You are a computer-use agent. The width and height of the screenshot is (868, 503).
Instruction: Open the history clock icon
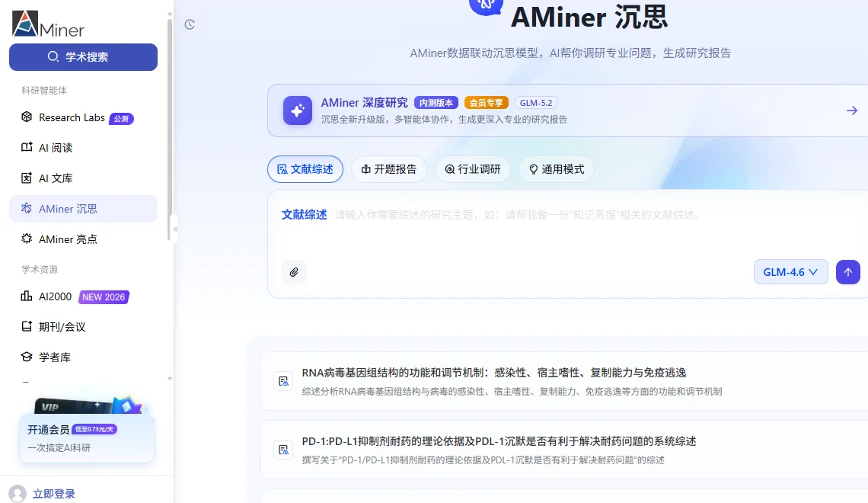(x=190, y=24)
